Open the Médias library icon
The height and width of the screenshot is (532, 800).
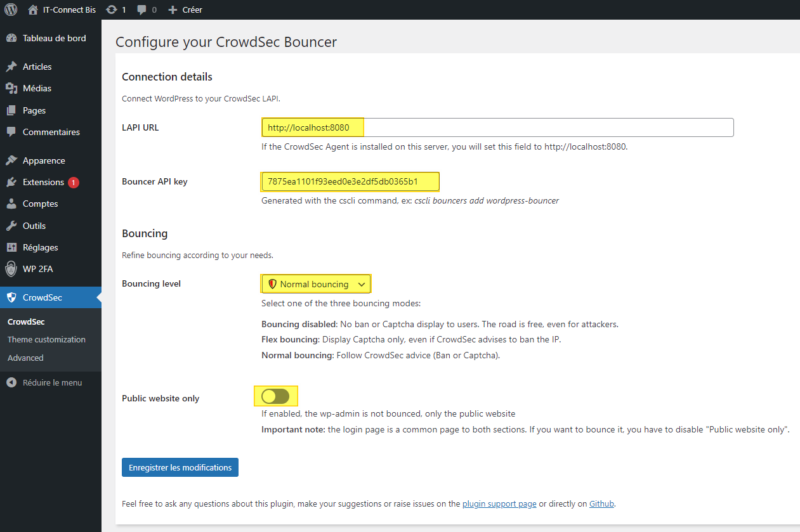coord(11,88)
